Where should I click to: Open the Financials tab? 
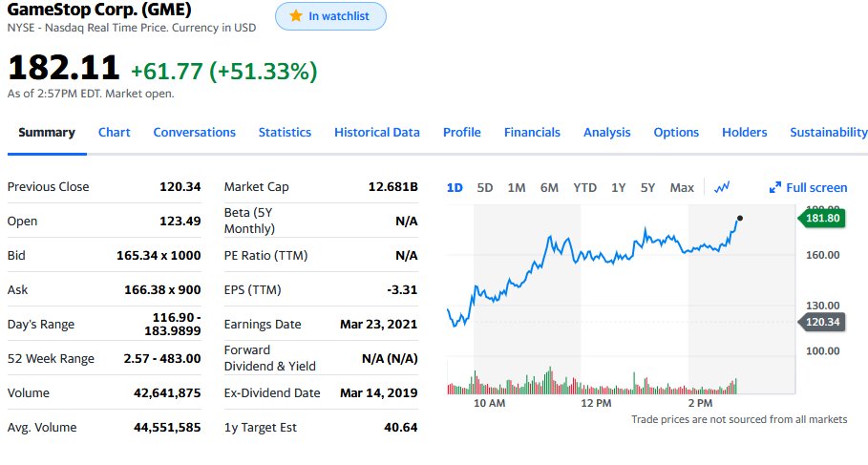pos(532,133)
